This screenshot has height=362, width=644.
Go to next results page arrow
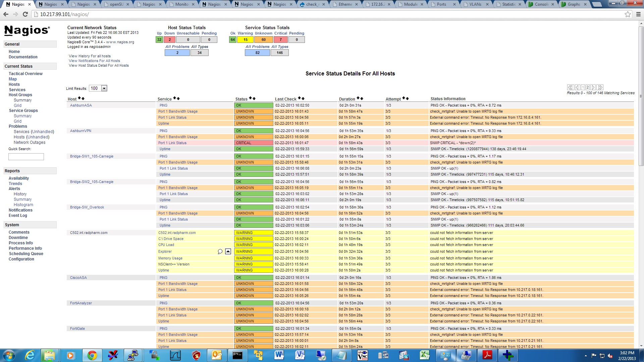593,87
